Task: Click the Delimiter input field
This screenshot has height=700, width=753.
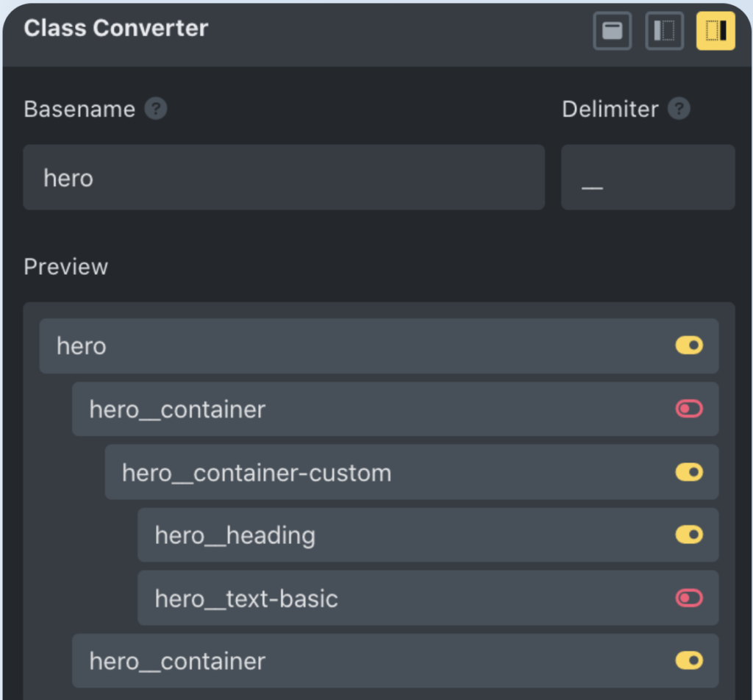Action: tap(648, 177)
